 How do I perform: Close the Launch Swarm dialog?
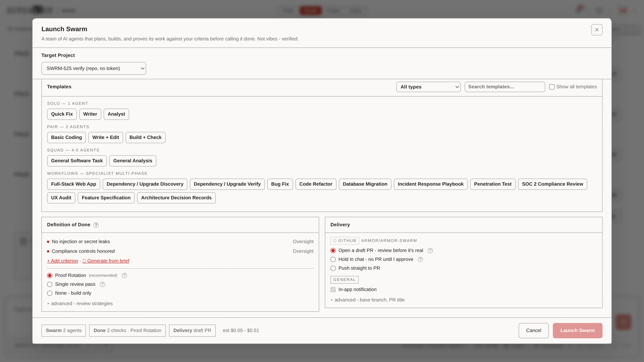pyautogui.click(x=597, y=30)
